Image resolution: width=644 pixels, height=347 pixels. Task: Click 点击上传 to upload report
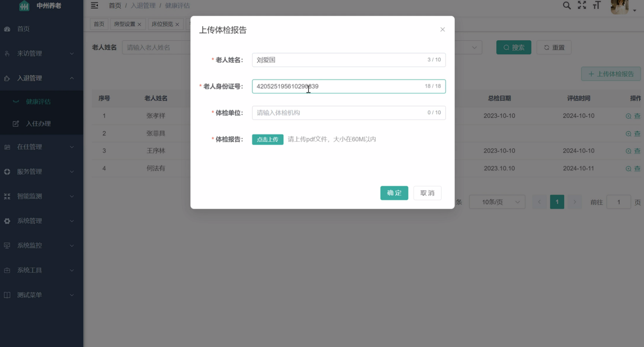click(x=268, y=140)
